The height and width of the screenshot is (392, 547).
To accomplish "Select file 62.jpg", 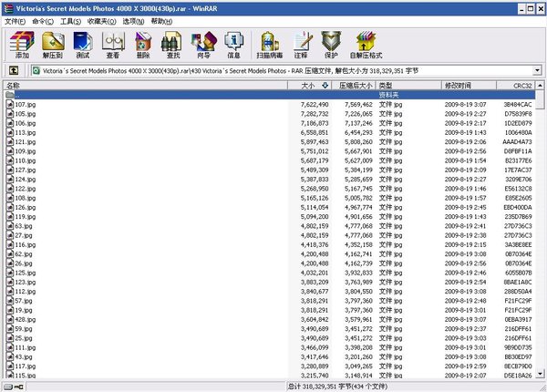I will pos(24,254).
